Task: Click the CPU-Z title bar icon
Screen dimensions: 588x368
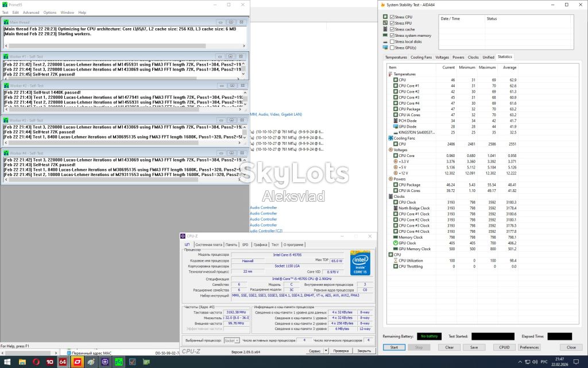Action: coord(183,236)
